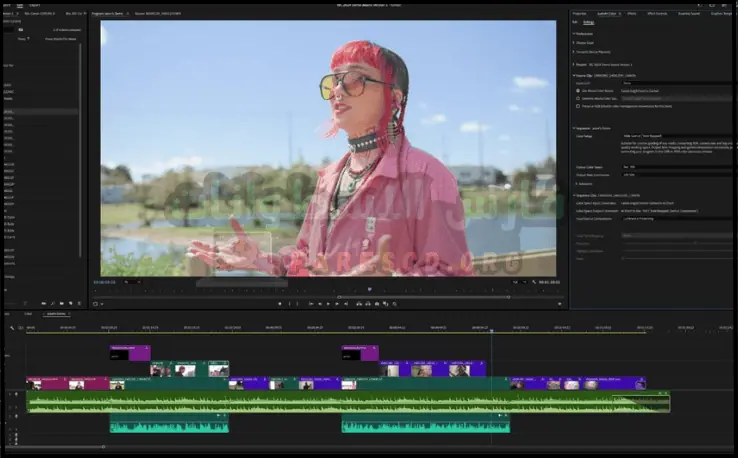Enable the Preserve RGB checkbox
738x458 pixels.
click(577, 106)
